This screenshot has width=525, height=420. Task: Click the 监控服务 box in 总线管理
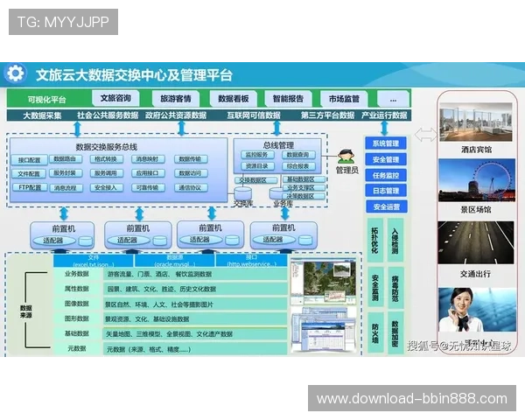(257, 155)
